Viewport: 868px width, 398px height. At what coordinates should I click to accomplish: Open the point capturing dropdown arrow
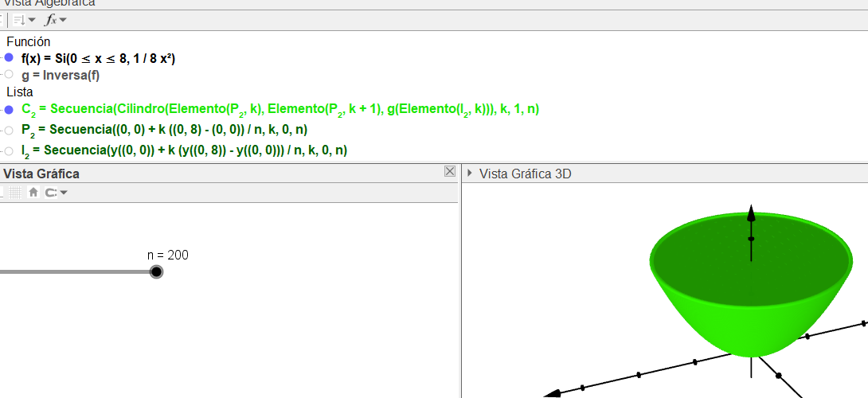click(x=64, y=193)
